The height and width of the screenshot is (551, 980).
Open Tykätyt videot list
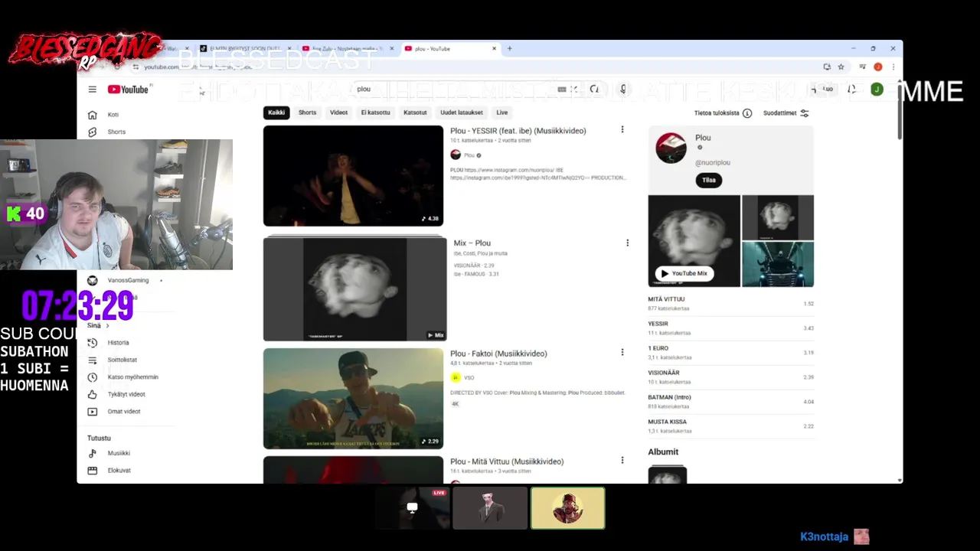126,394
